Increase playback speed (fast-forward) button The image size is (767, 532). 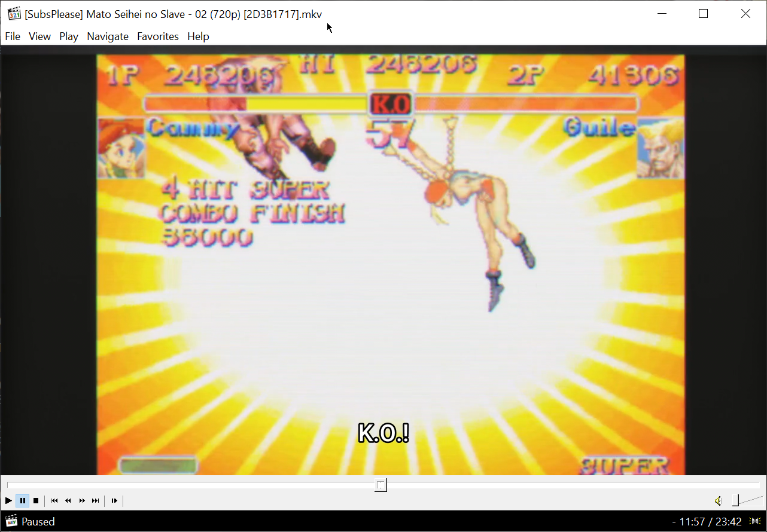(x=82, y=501)
